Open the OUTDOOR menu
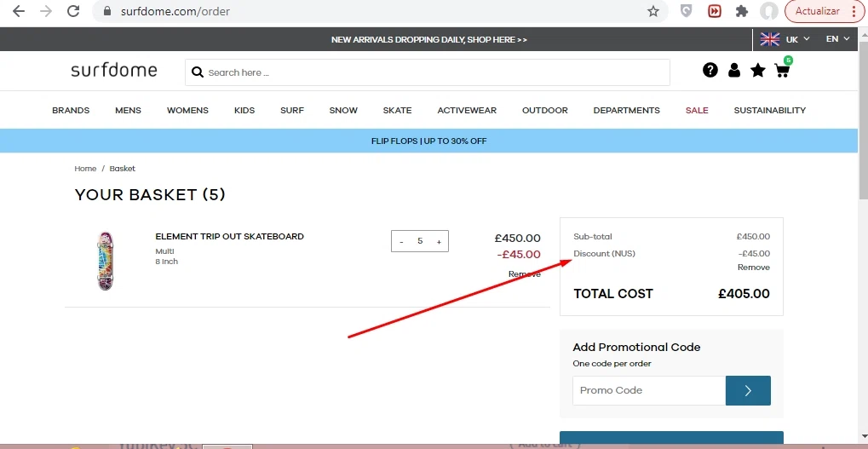This screenshot has width=868, height=449. [544, 110]
